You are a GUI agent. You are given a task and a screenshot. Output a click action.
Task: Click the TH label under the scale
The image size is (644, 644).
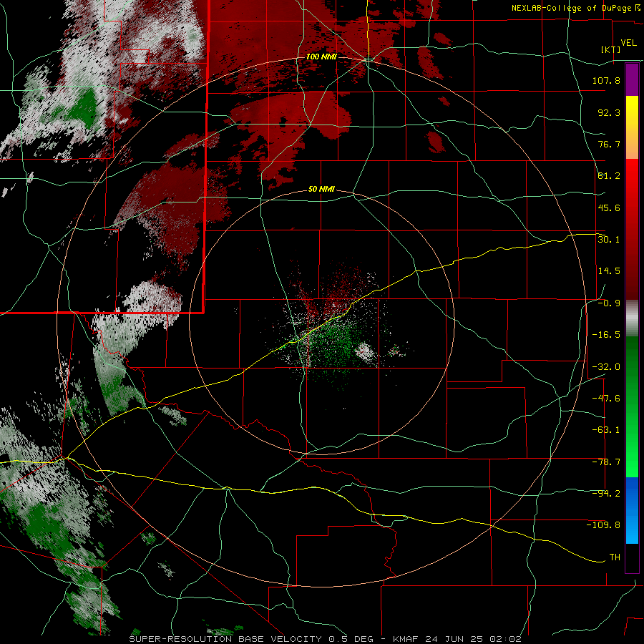coord(615,557)
